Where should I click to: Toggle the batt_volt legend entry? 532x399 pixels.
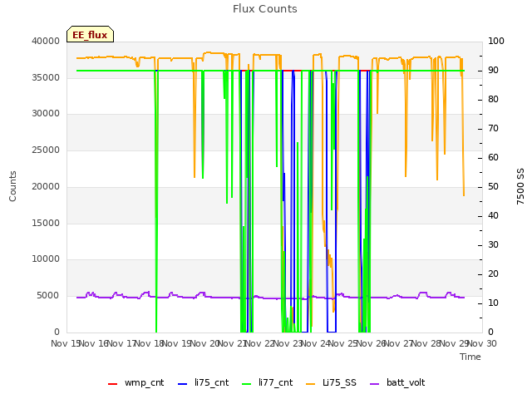397,382
